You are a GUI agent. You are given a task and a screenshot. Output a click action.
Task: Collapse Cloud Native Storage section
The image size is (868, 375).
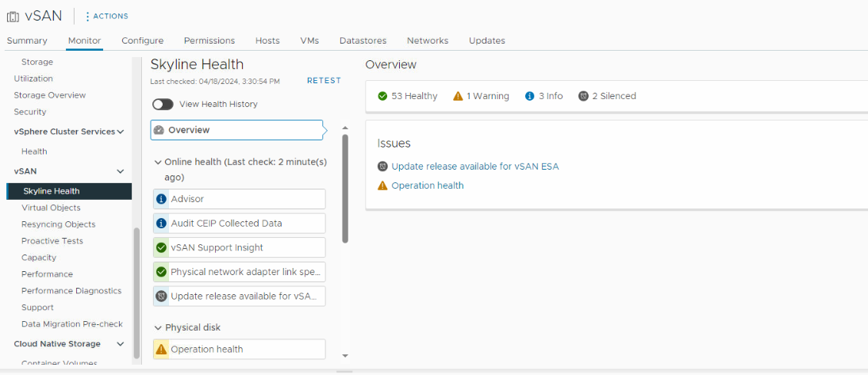coord(120,344)
